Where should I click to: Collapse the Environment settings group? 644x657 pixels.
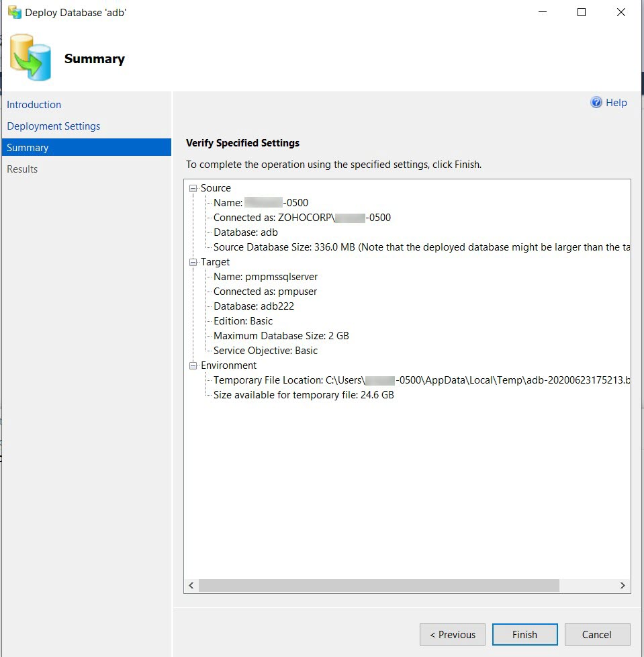pos(193,365)
